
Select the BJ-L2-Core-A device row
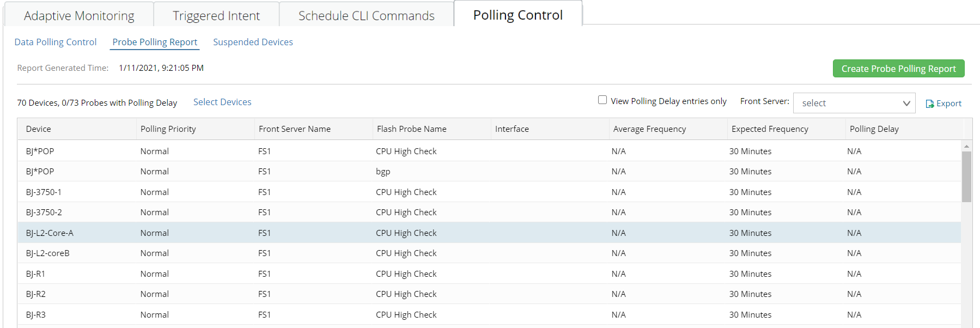489,233
